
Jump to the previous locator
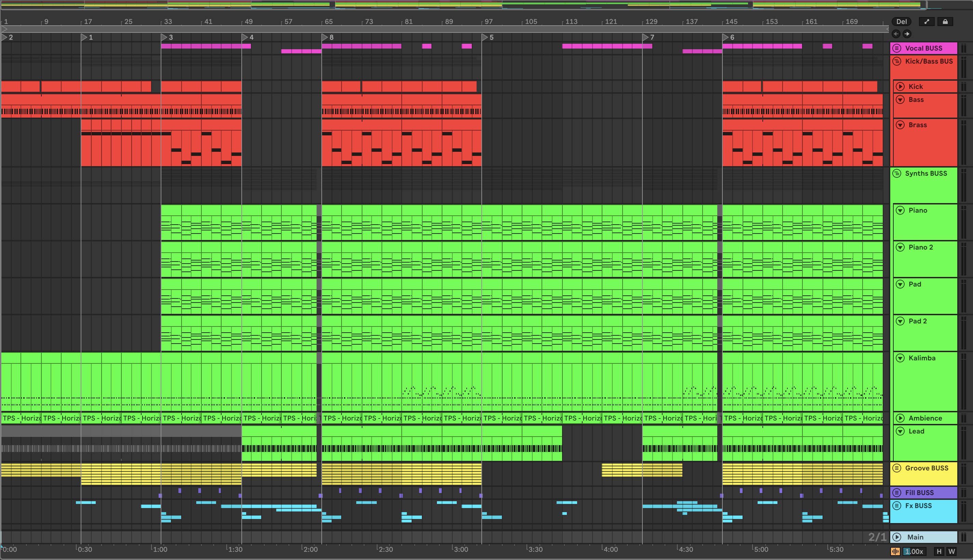point(896,34)
